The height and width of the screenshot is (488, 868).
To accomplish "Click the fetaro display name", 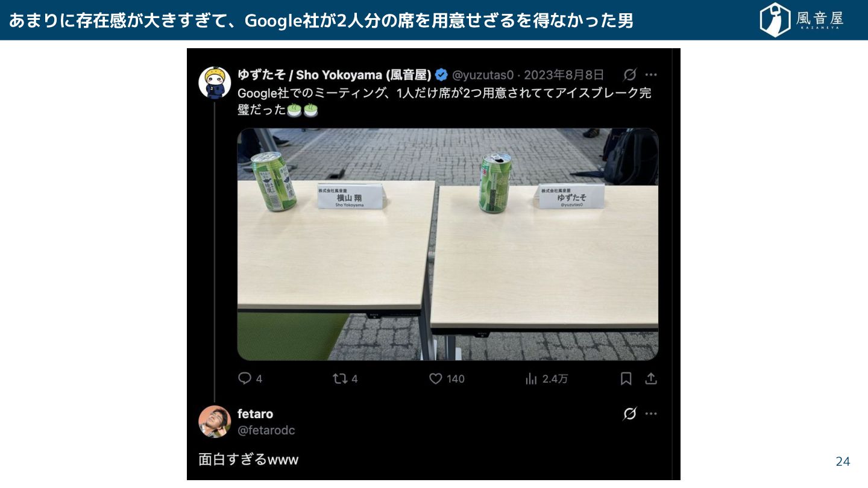I will click(x=255, y=414).
